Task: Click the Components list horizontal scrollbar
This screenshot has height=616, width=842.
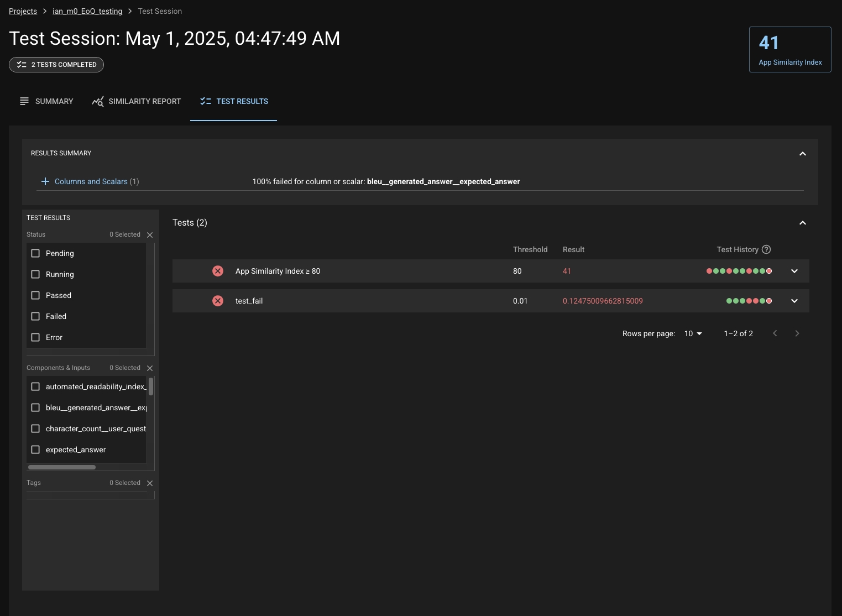Action: point(62,467)
